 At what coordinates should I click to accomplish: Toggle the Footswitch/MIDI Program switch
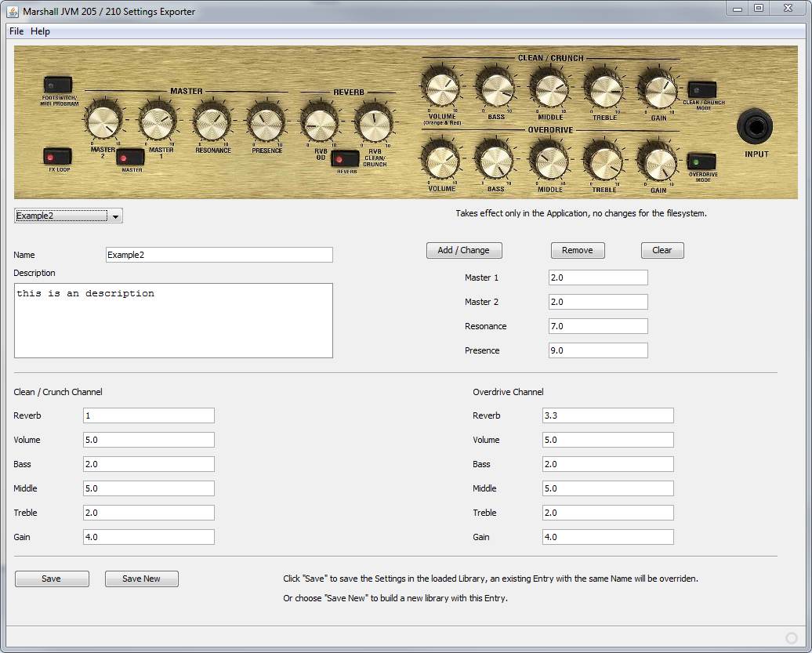[58, 85]
